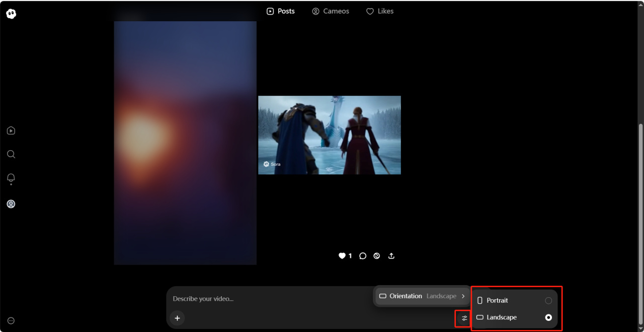
Task: Switch to the Likes tab
Action: point(380,11)
